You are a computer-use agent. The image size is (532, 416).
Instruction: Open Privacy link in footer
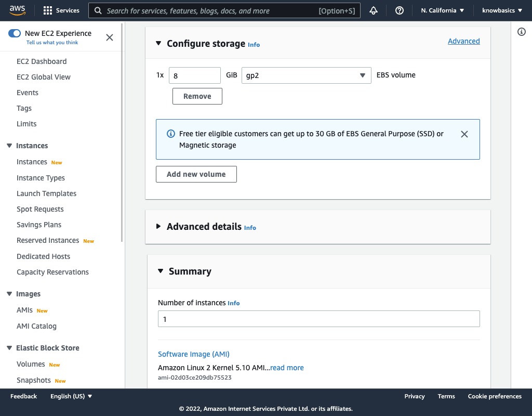point(415,396)
